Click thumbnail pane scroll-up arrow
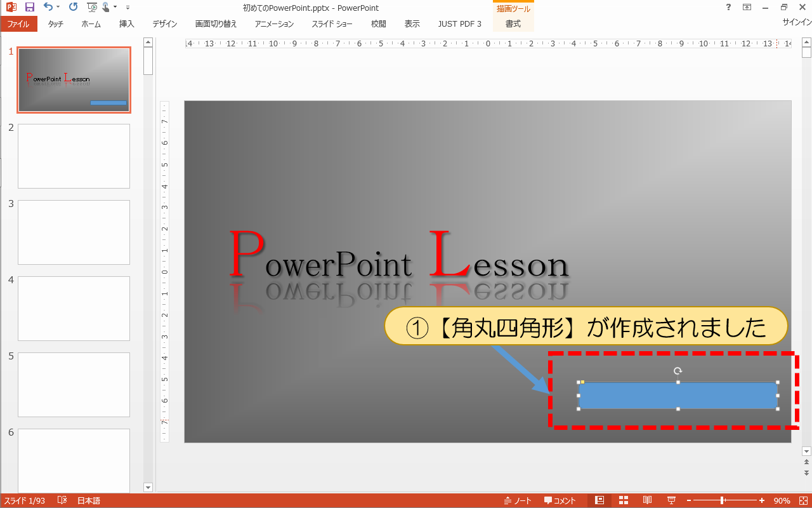The height and width of the screenshot is (508, 812). (148, 43)
